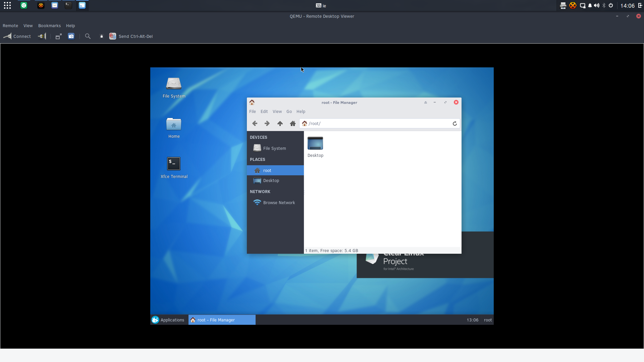Go to home folder via toolbar house icon
Screen dimensions: 644x362
(x=293, y=124)
